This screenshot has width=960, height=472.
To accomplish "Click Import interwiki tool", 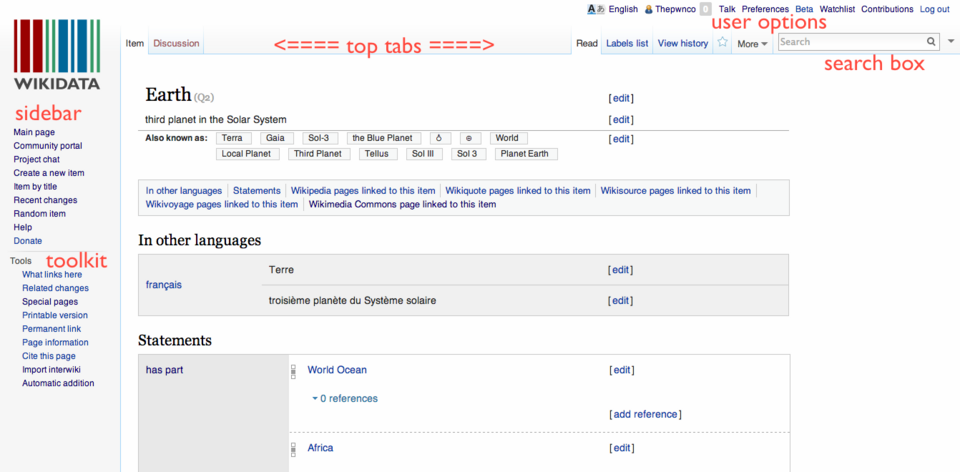I will click(x=51, y=370).
